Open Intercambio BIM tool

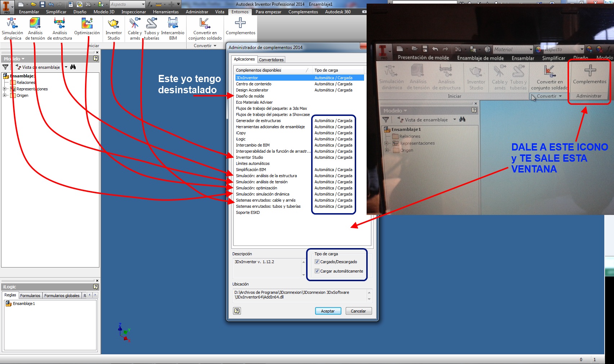coord(172,29)
